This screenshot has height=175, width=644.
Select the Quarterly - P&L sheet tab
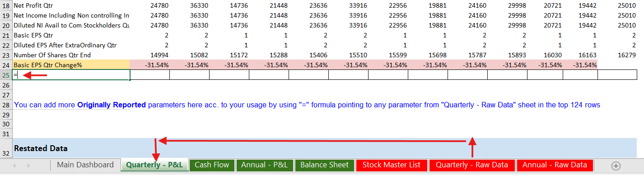click(154, 165)
